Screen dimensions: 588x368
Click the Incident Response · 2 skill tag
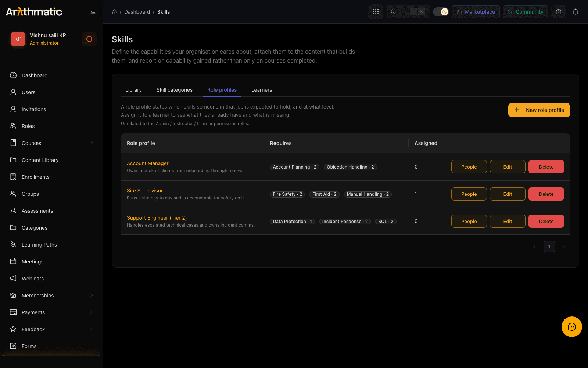click(345, 222)
